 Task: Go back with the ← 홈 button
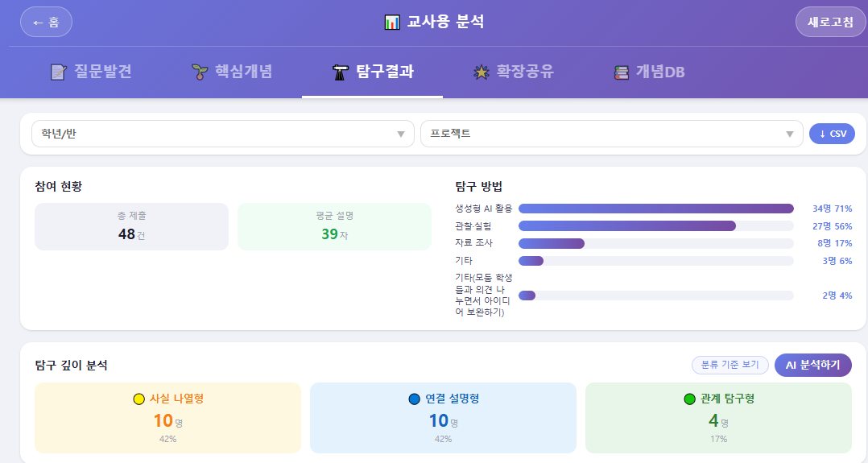pyautogui.click(x=46, y=23)
